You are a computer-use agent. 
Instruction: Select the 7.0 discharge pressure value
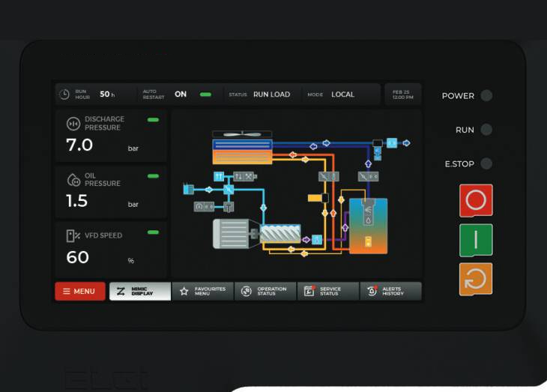[79, 145]
